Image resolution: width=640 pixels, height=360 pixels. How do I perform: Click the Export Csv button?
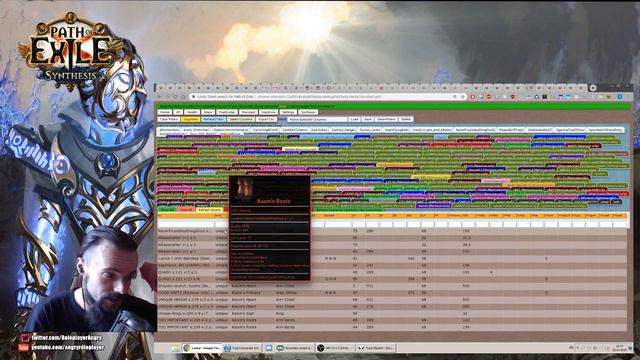[266, 119]
